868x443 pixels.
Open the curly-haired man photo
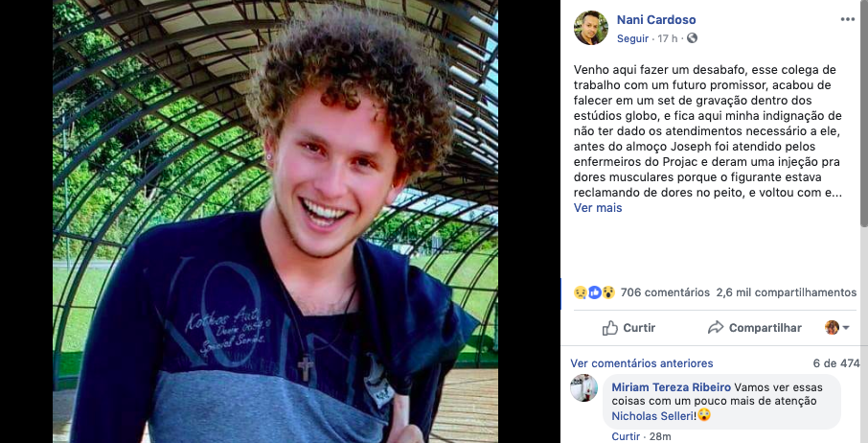[275, 221]
